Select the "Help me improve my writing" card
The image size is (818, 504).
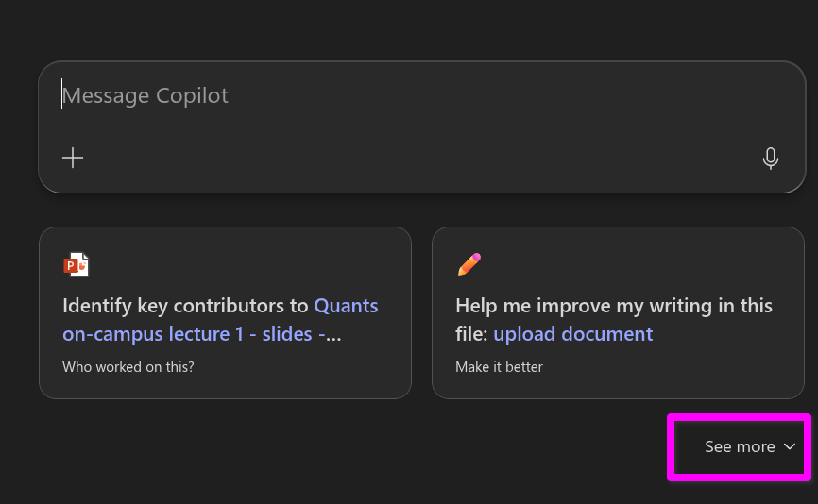pos(618,311)
